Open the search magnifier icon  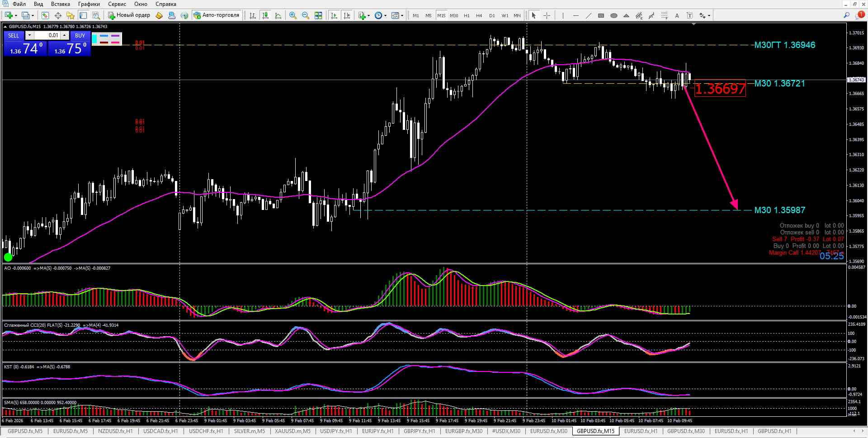click(x=846, y=15)
